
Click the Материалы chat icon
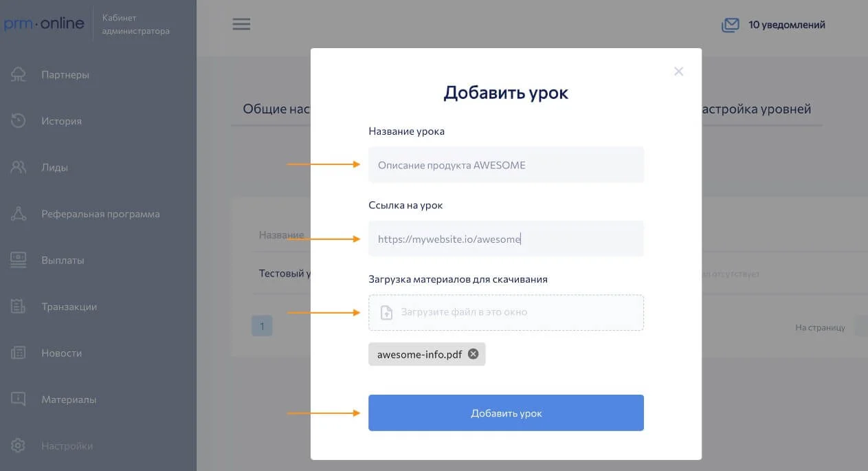(x=19, y=399)
